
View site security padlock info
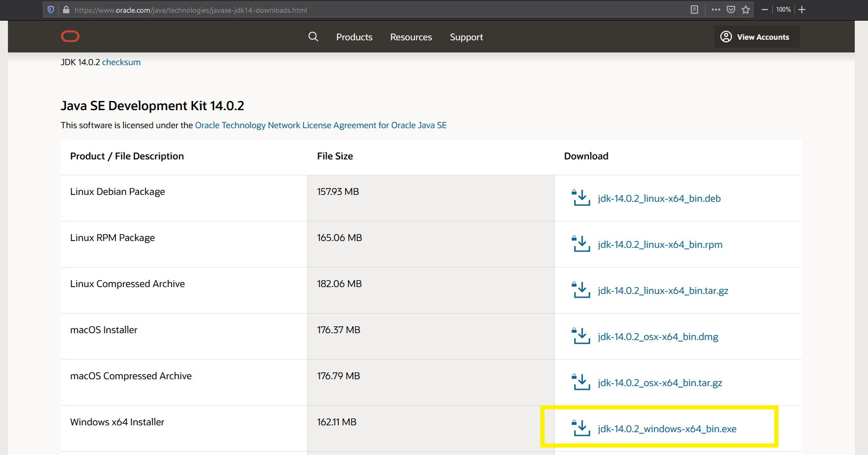pyautogui.click(x=66, y=10)
